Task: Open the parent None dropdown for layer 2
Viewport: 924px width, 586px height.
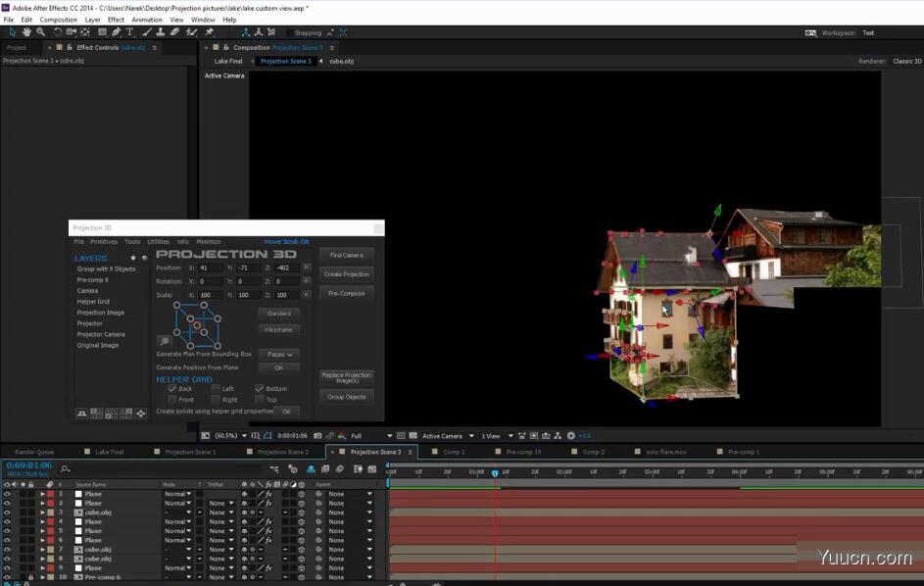Action: point(350,503)
